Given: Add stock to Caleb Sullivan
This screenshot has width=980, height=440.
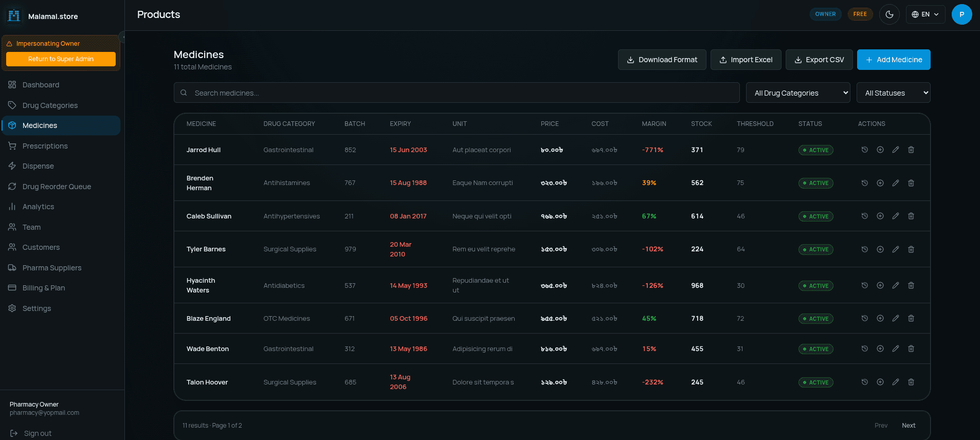Looking at the screenshot, I should click(880, 216).
